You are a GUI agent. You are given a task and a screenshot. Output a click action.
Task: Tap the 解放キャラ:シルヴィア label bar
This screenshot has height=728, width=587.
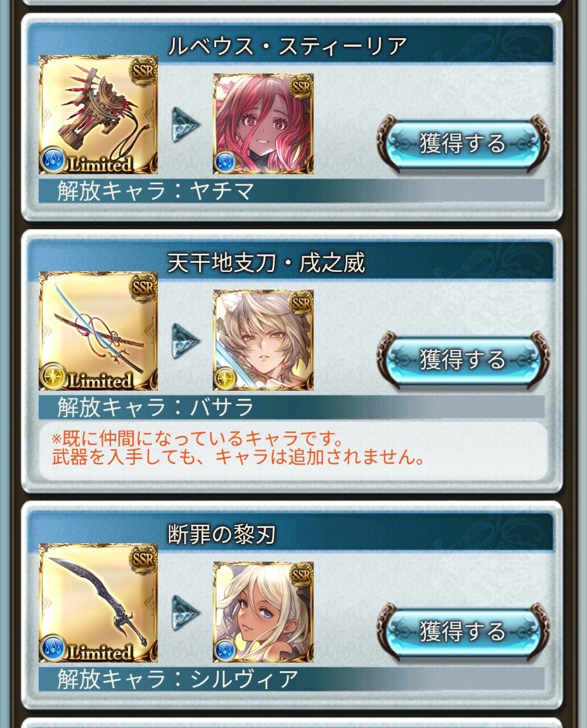coord(291,679)
